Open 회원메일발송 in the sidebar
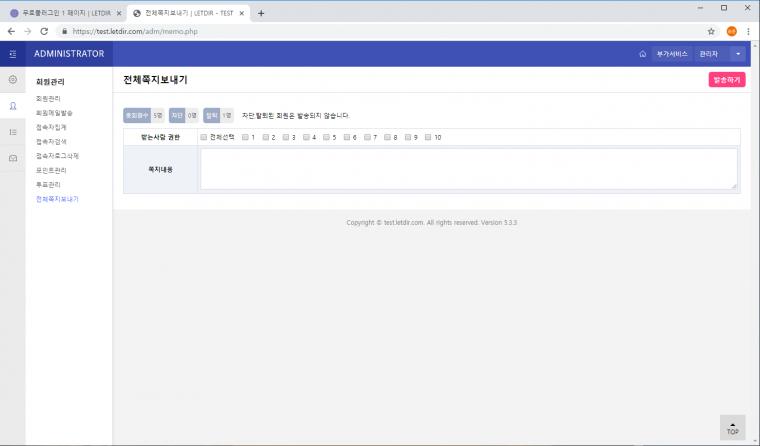 pyautogui.click(x=54, y=113)
